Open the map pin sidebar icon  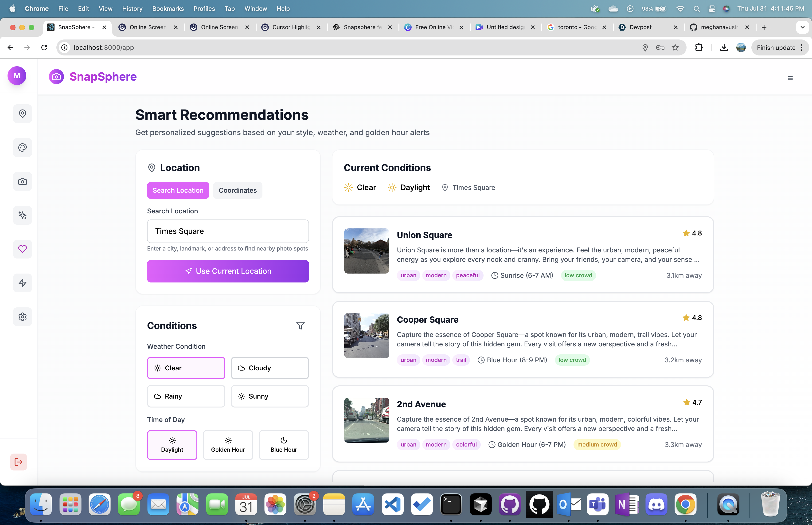pos(23,114)
